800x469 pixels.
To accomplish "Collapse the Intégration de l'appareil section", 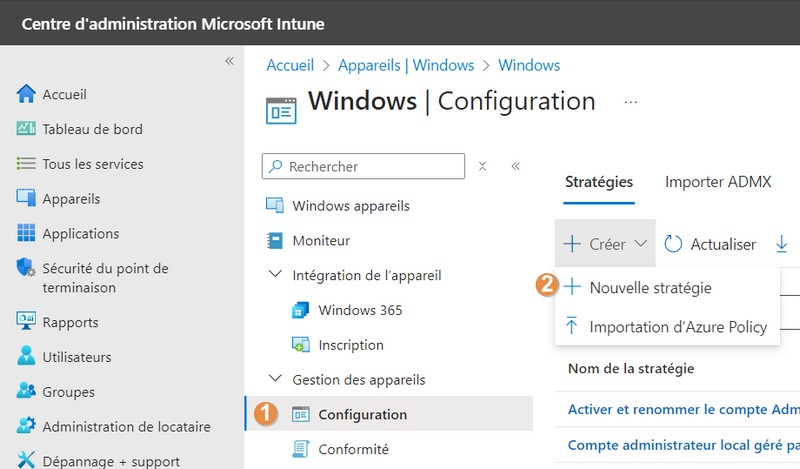I will pos(275,275).
